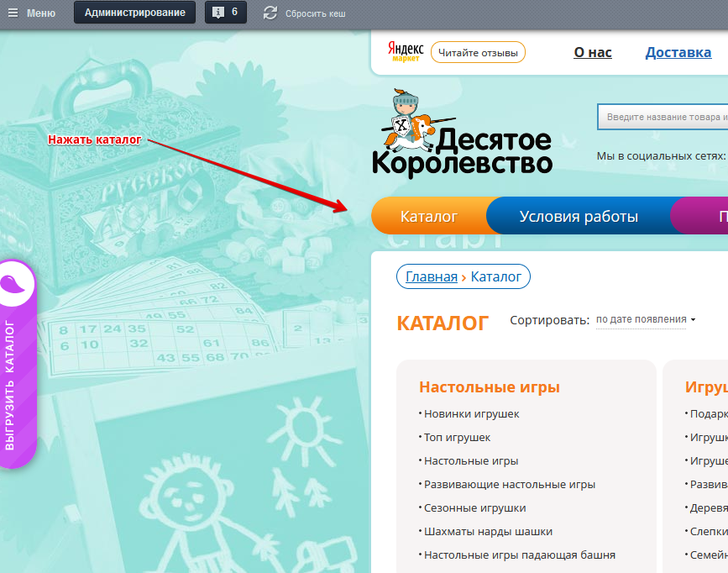728x573 pixels.
Task: Open the Топ игрушек link
Action: coord(457,437)
